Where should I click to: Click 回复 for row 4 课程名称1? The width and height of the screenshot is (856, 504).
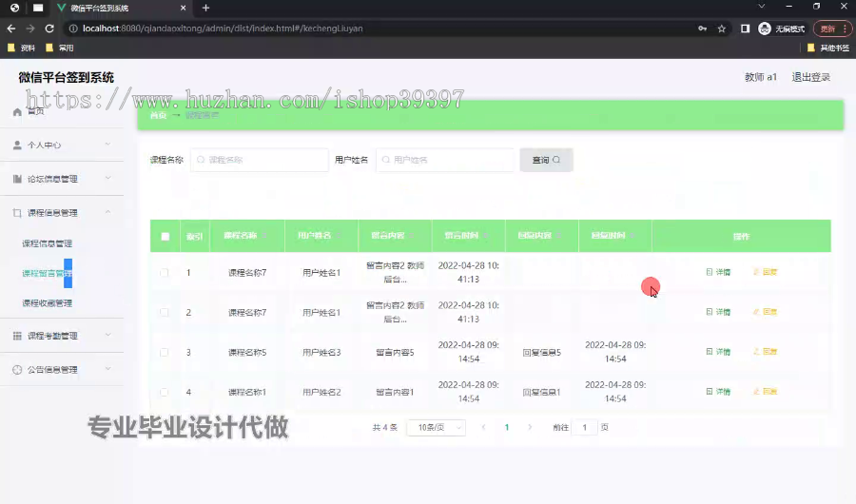pos(766,392)
